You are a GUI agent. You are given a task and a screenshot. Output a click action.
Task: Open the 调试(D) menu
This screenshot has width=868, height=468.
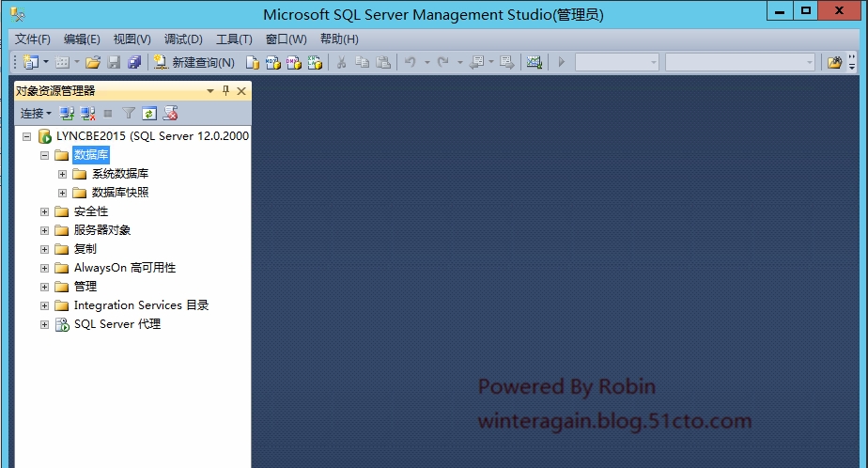click(x=183, y=39)
